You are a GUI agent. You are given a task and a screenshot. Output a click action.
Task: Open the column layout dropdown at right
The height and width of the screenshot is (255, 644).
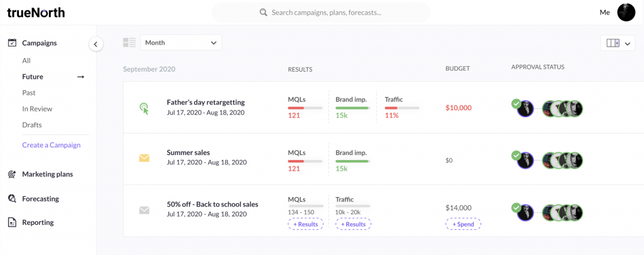tap(618, 43)
